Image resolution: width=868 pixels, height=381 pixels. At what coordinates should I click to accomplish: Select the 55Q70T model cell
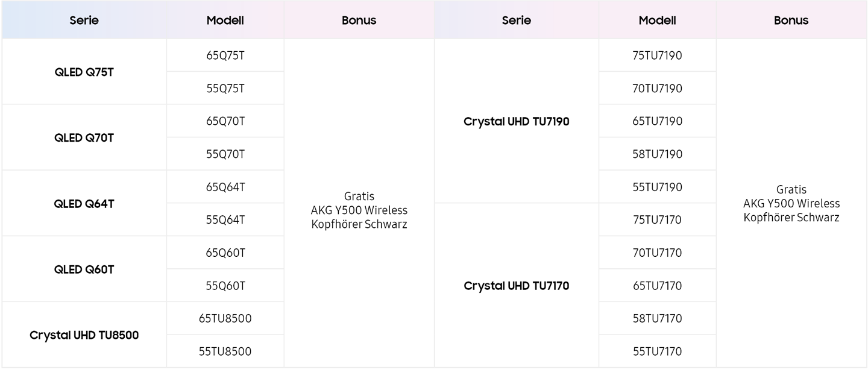point(225,154)
